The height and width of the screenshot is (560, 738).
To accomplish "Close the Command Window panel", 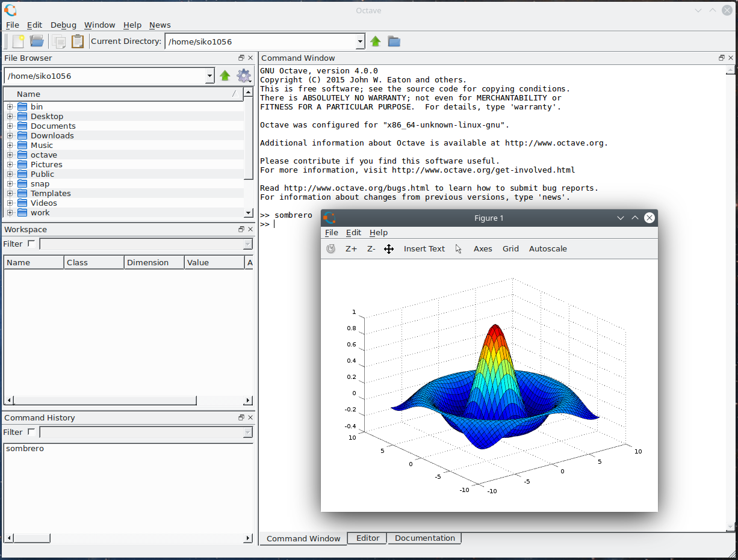I will click(731, 58).
